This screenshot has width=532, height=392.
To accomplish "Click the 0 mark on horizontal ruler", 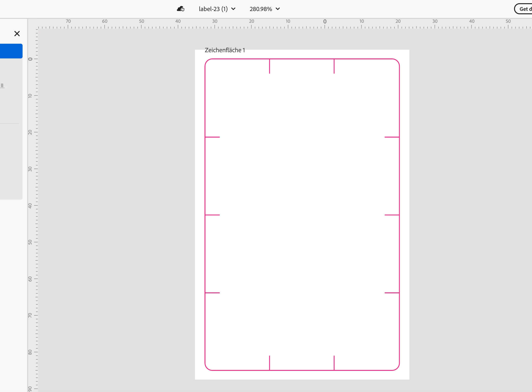I will coord(325,22).
